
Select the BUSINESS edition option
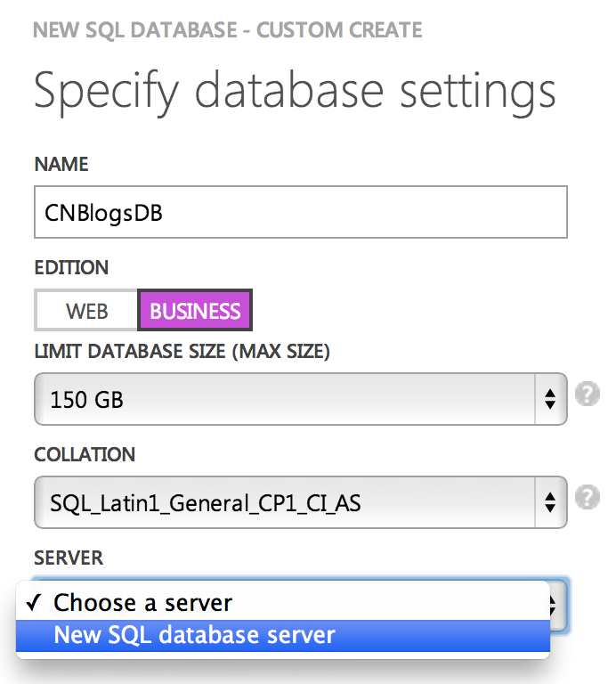[195, 311]
